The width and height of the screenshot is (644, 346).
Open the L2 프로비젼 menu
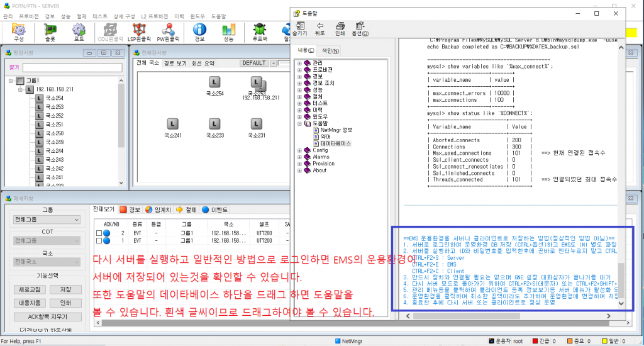(x=155, y=16)
